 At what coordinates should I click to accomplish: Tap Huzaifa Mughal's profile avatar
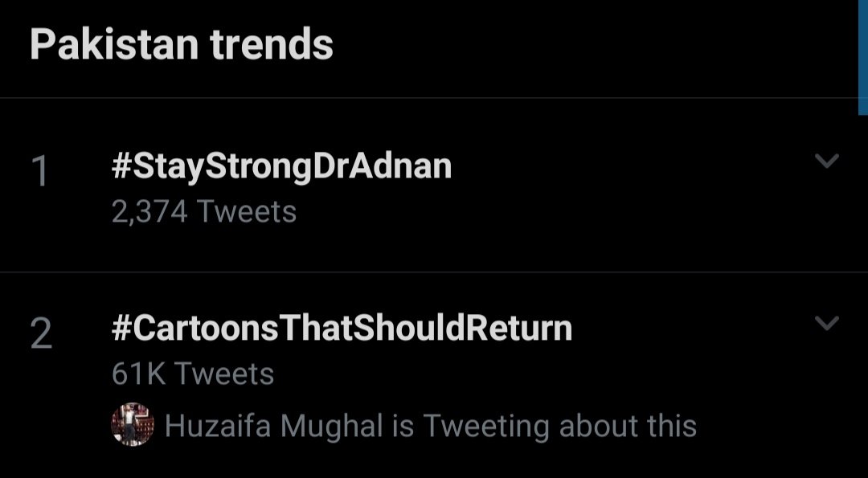(x=131, y=425)
